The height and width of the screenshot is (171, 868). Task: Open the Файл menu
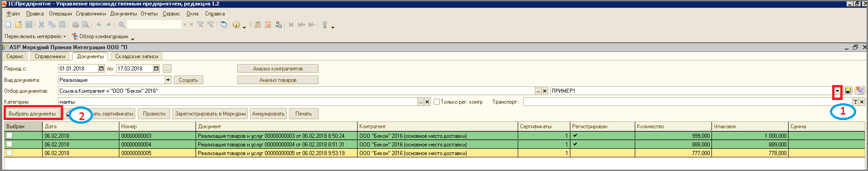(x=13, y=14)
